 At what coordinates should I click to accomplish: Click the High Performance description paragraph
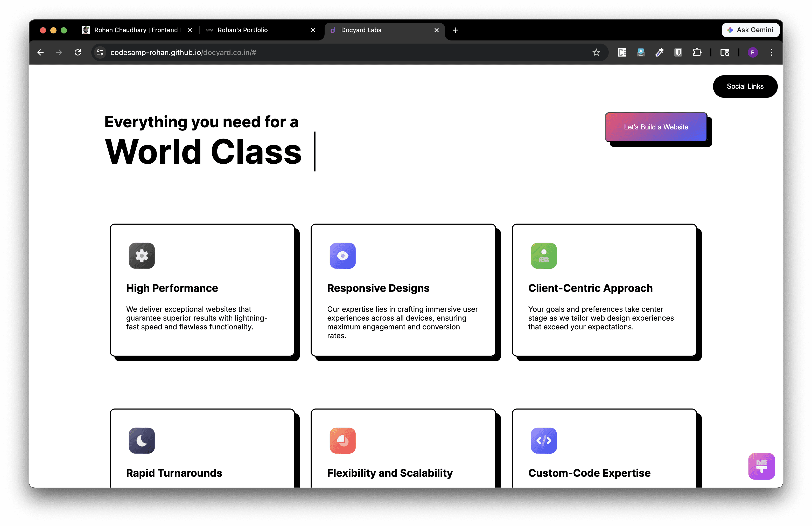pyautogui.click(x=197, y=318)
